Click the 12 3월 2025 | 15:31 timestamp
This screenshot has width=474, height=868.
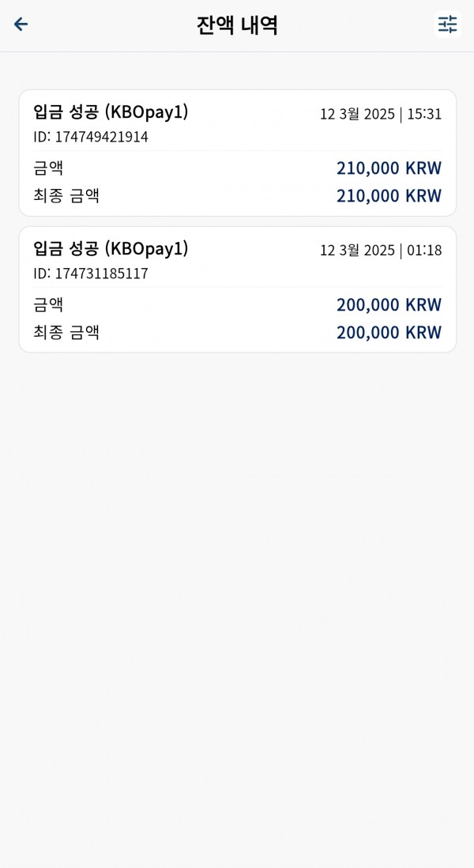click(381, 114)
